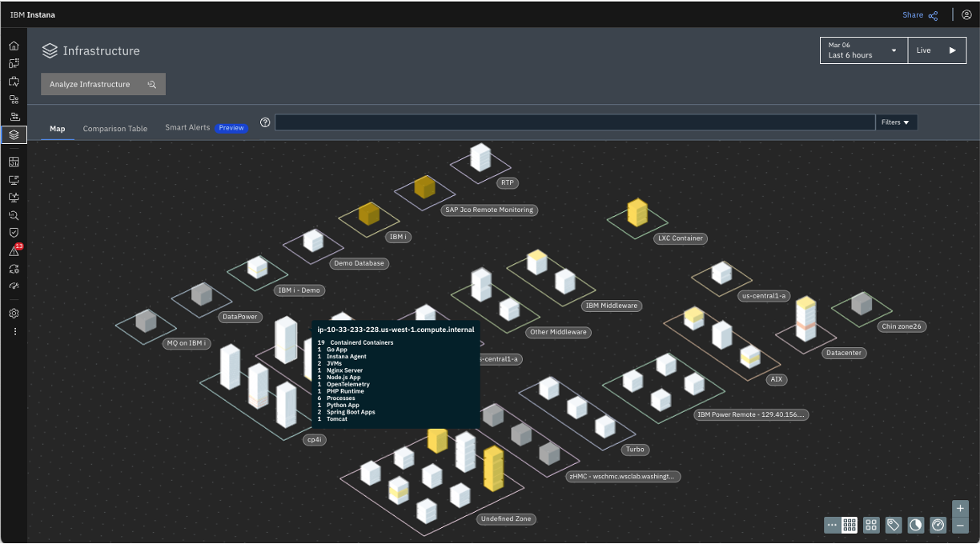This screenshot has width=980, height=544.
Task: Toggle the nine-square grid map view
Action: click(850, 525)
